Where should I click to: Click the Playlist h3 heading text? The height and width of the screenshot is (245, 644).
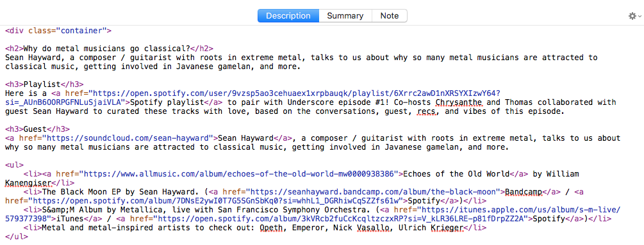point(42,84)
